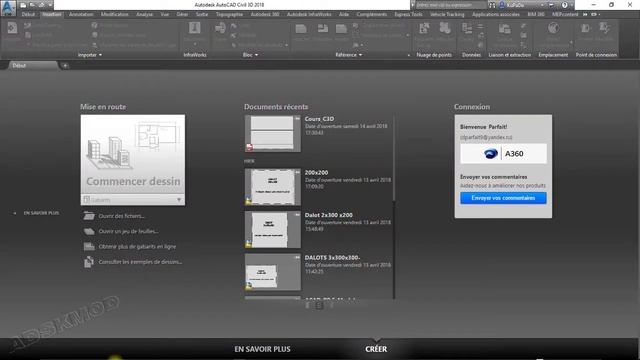
Task: Switch to the Annotation ribbon tab
Action: 81,14
